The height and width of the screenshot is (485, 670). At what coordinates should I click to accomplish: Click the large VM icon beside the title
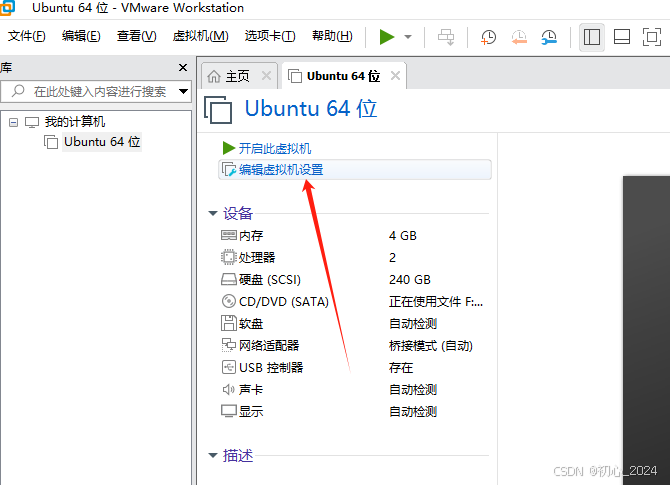218,110
